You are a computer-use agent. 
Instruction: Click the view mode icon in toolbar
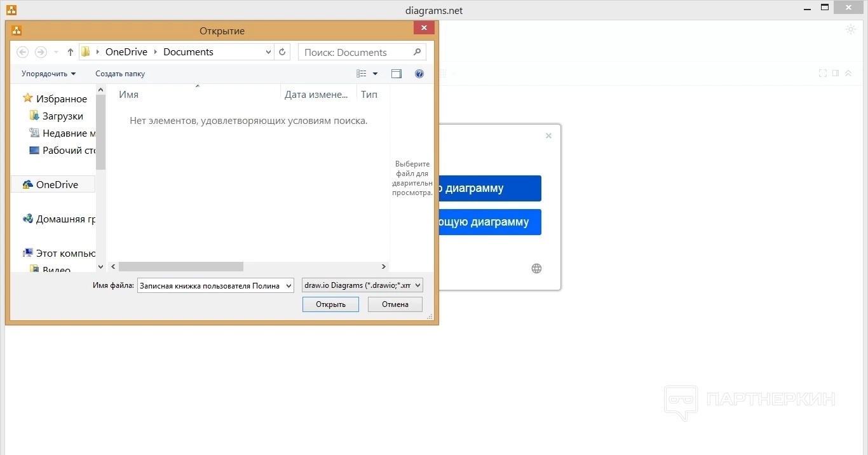click(362, 74)
